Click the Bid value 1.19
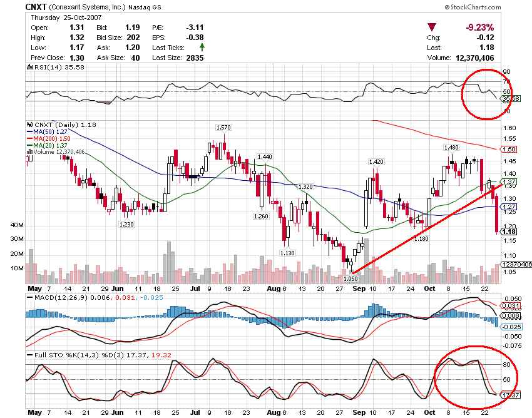The width and height of the screenshot is (532, 418). click(132, 28)
